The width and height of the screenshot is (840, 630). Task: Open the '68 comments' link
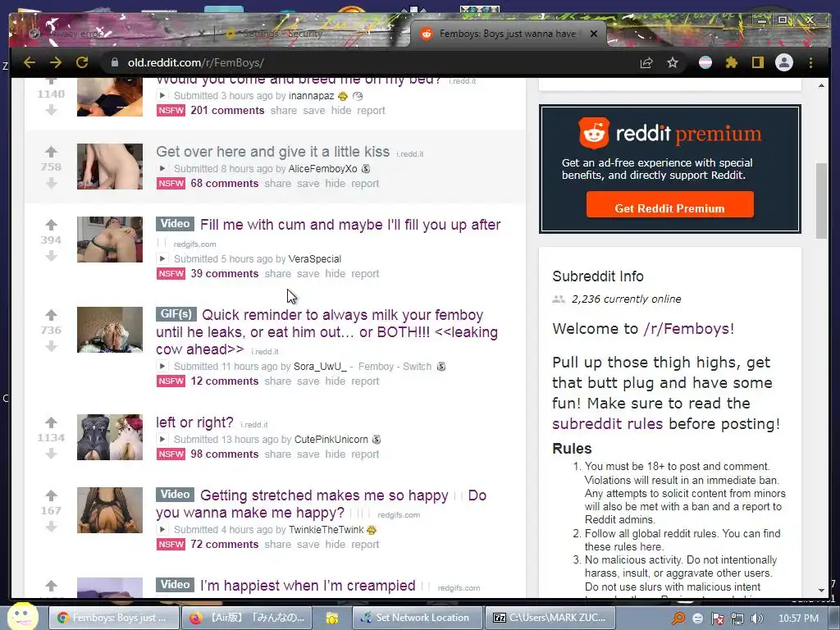point(225,183)
